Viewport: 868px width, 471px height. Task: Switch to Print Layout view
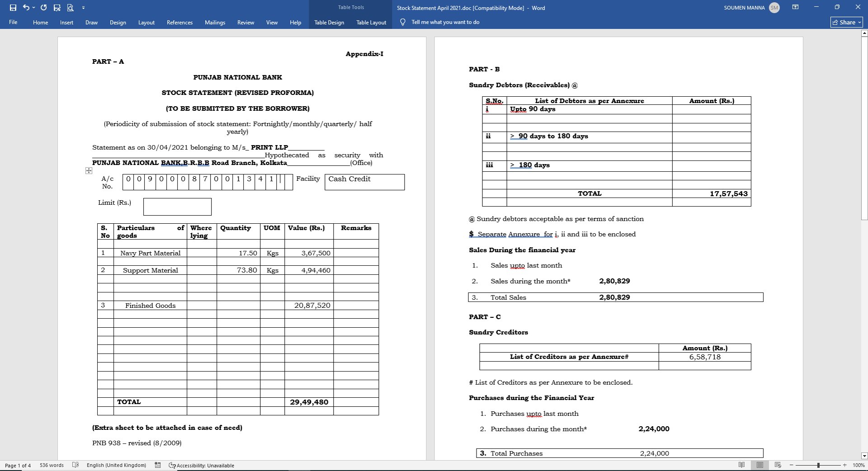pos(760,465)
